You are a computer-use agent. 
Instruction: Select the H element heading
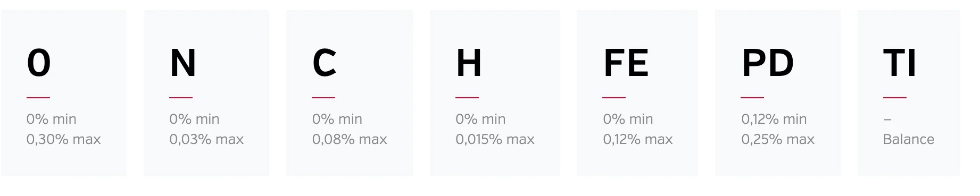[x=469, y=63]
